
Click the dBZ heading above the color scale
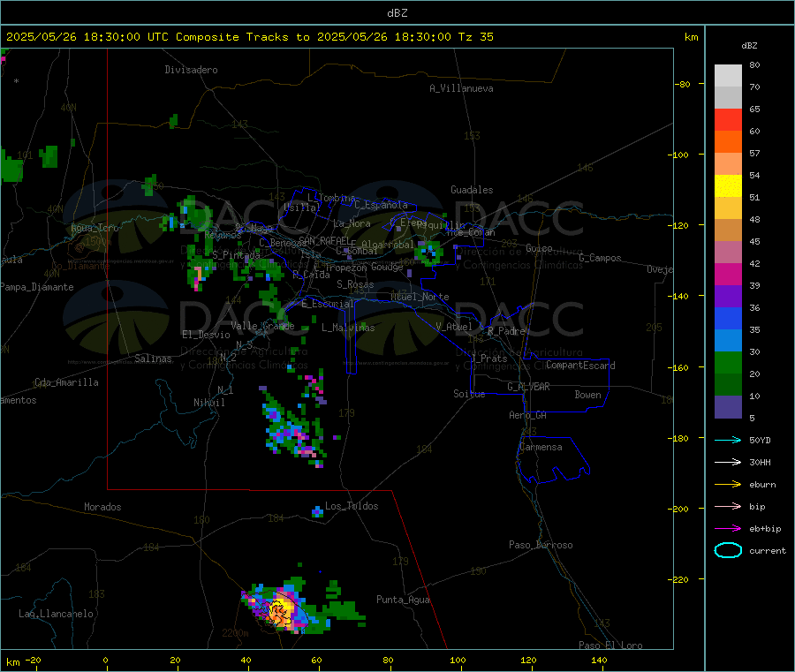click(749, 46)
